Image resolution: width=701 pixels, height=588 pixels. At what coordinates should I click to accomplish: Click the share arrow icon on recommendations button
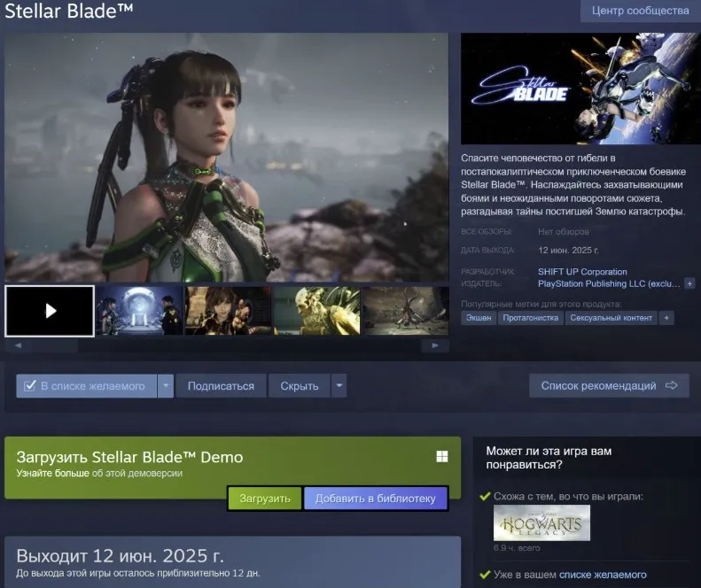click(x=672, y=385)
